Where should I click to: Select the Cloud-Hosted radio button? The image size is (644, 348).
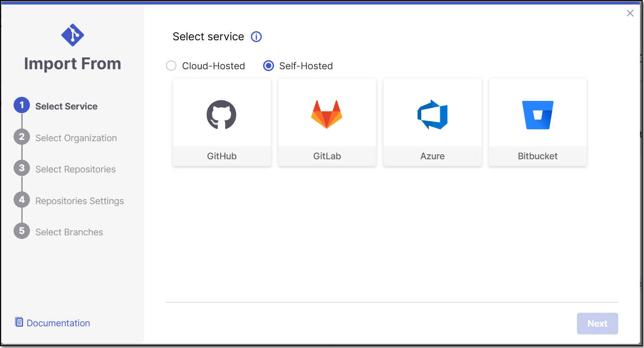[x=171, y=66]
